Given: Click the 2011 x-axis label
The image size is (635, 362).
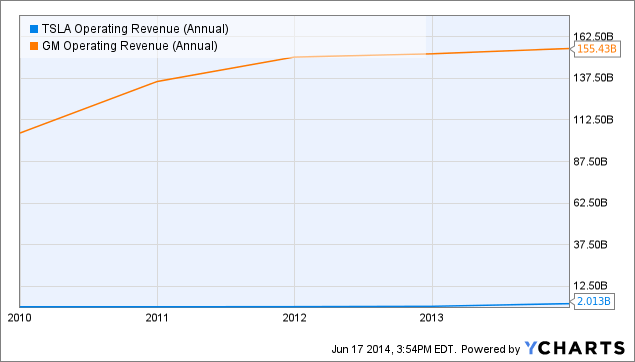Looking at the screenshot, I should (157, 318).
